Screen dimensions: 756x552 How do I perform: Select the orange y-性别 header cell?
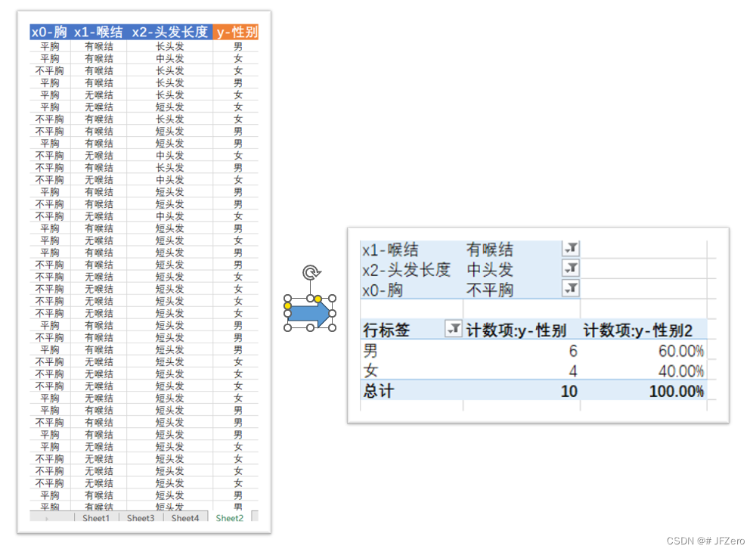coord(236,32)
